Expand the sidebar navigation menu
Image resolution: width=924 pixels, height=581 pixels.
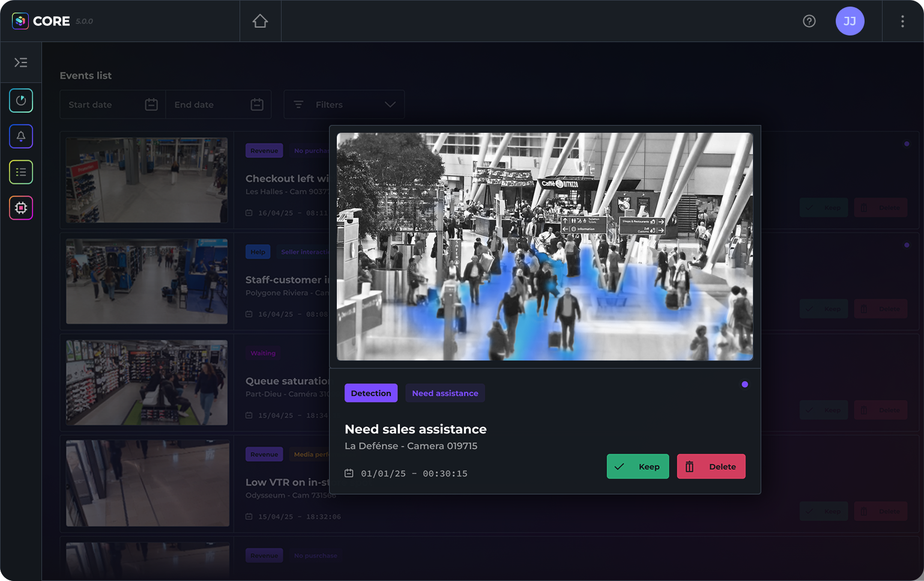pyautogui.click(x=21, y=62)
